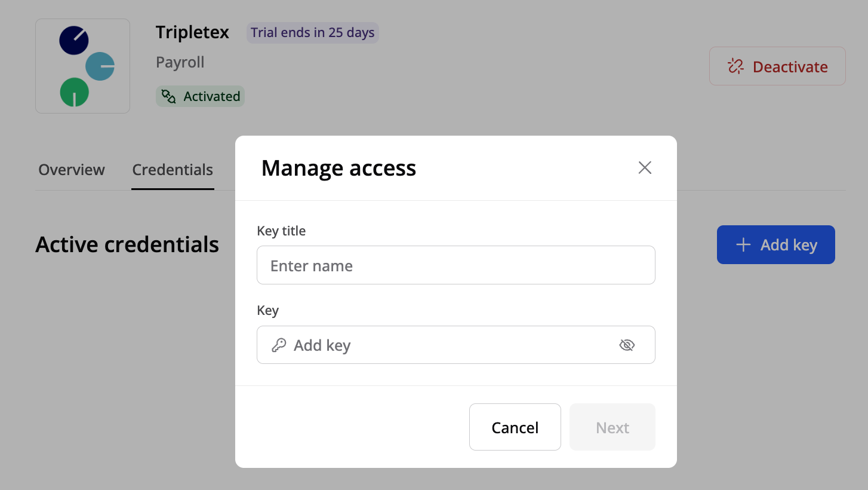Click the Active credentials heading

pyautogui.click(x=127, y=244)
